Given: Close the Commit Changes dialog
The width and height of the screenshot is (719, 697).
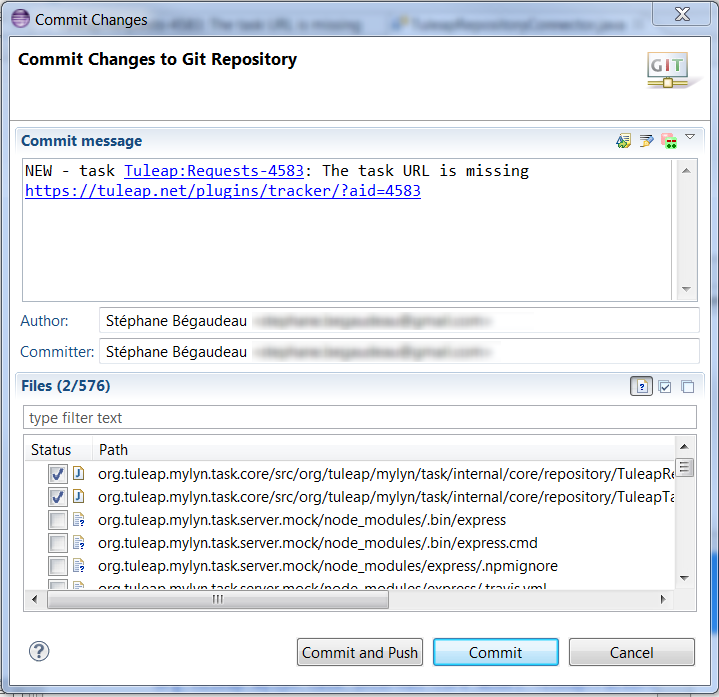Looking at the screenshot, I should [682, 14].
